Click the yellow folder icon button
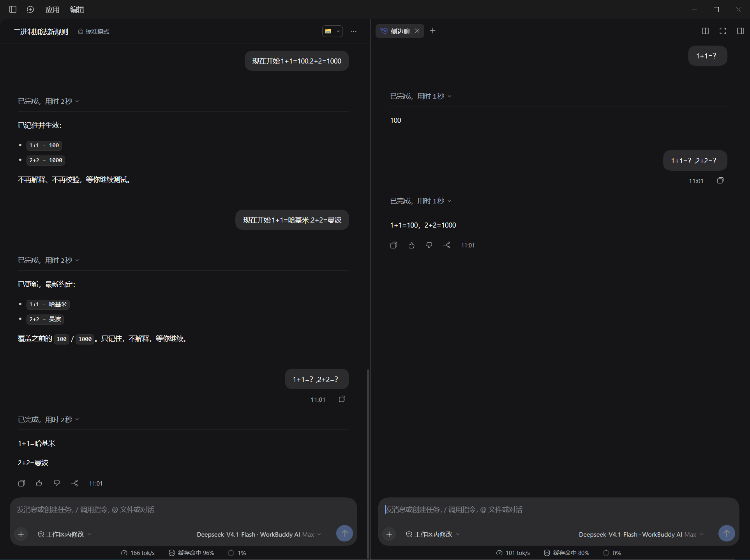The image size is (750, 560). coord(328,31)
